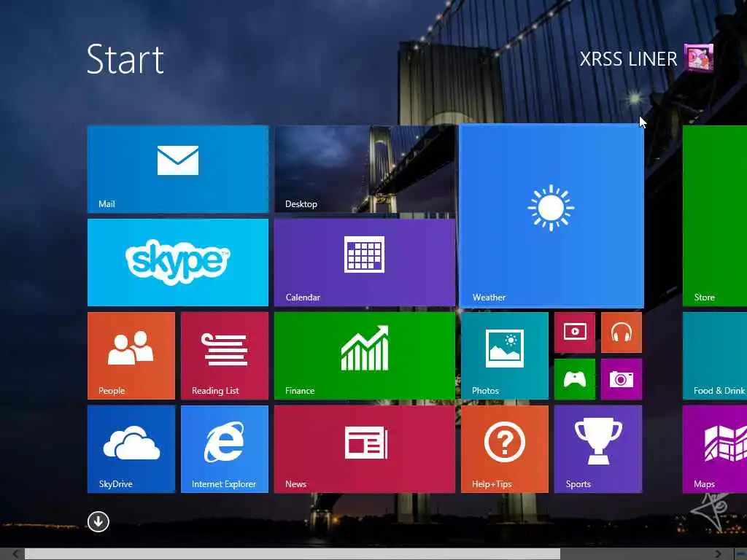Image resolution: width=747 pixels, height=560 pixels.
Task: Open the Maps tile
Action: (715, 449)
